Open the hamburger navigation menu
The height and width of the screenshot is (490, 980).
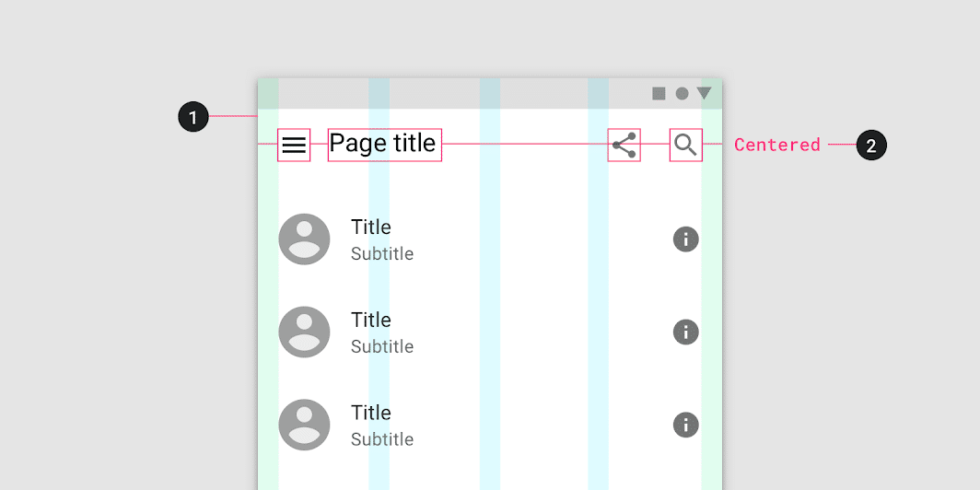click(x=294, y=145)
